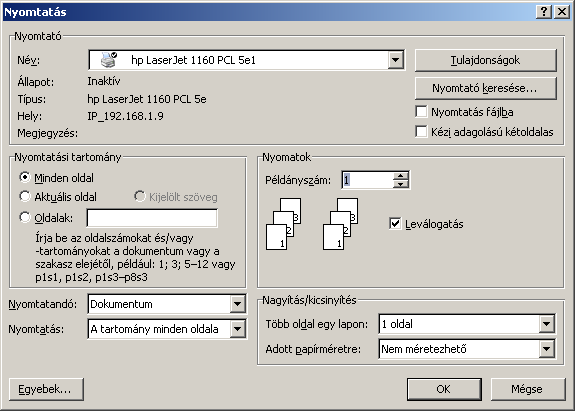Click the 'IP_192.168.1.9' location text
Viewport: 575px width, 411px height.
pyautogui.click(x=125, y=116)
